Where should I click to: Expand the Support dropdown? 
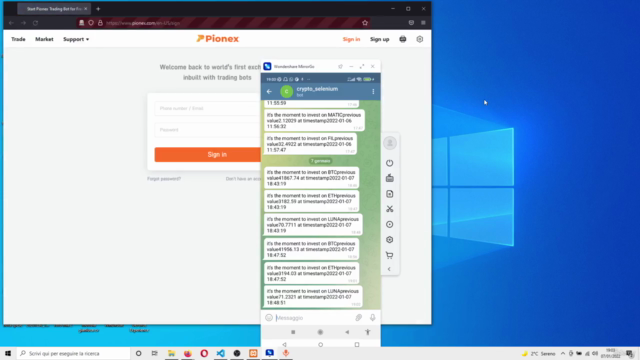tap(76, 39)
